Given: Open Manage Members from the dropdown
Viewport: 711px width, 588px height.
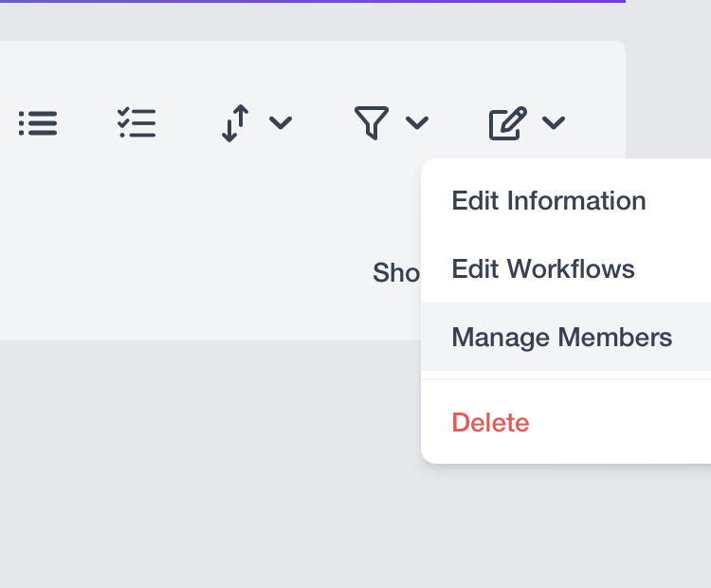Looking at the screenshot, I should coord(562,338).
